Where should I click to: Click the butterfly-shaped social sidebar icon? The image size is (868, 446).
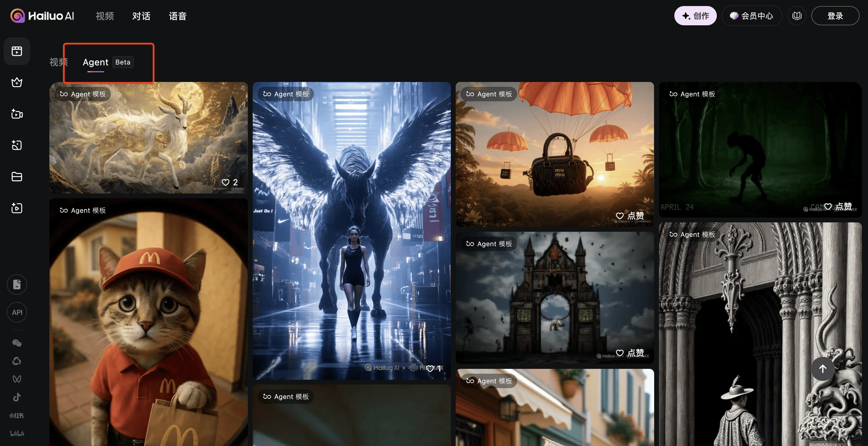17,379
